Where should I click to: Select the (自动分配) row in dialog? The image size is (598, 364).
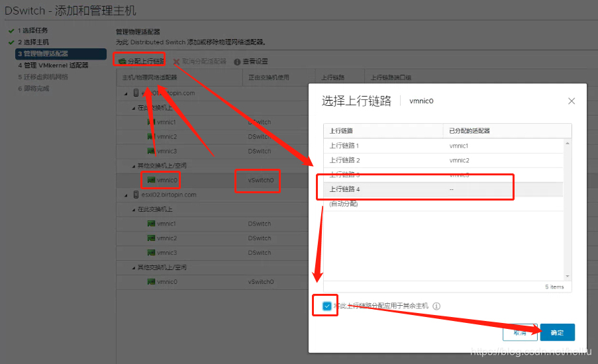(443, 204)
